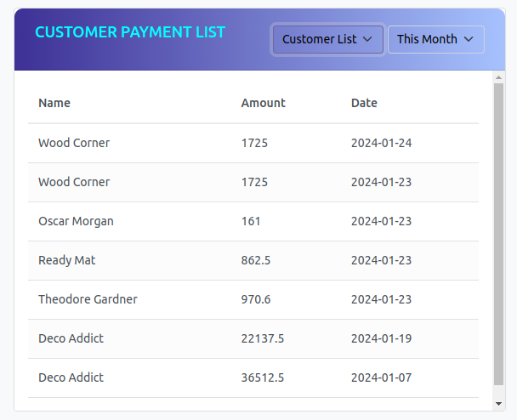Click the Customer List chevron arrow
This screenshot has width=517, height=420.
[367, 39]
